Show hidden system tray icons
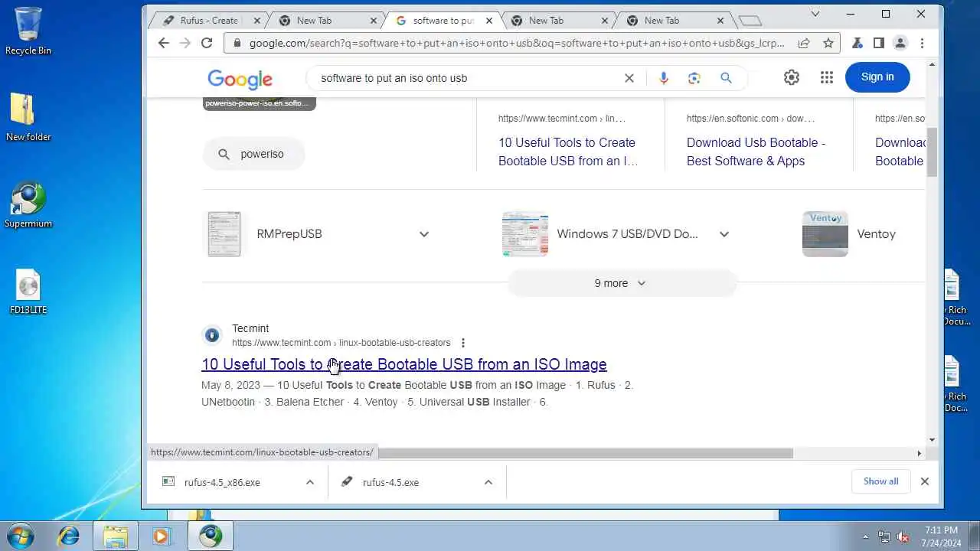980x551 pixels. [x=866, y=536]
